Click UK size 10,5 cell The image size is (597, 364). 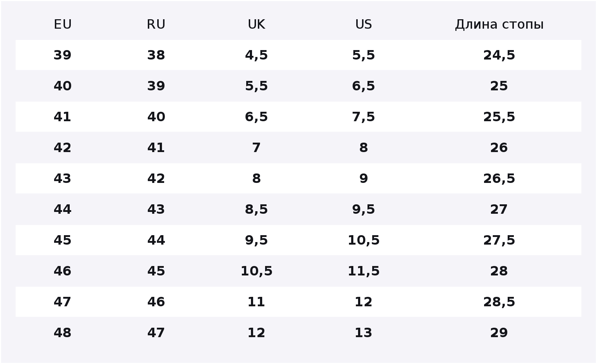[x=256, y=271]
